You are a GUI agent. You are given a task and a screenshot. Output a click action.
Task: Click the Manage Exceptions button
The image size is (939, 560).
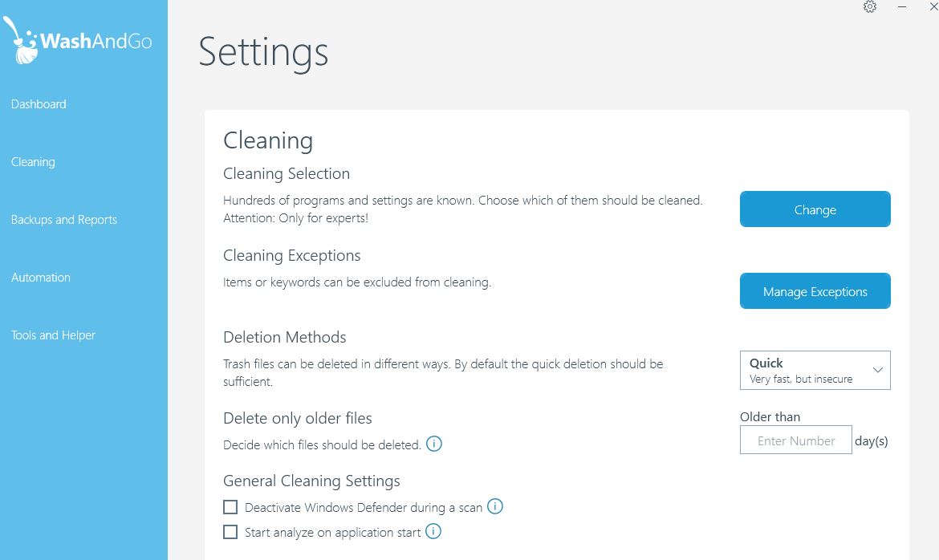815,291
